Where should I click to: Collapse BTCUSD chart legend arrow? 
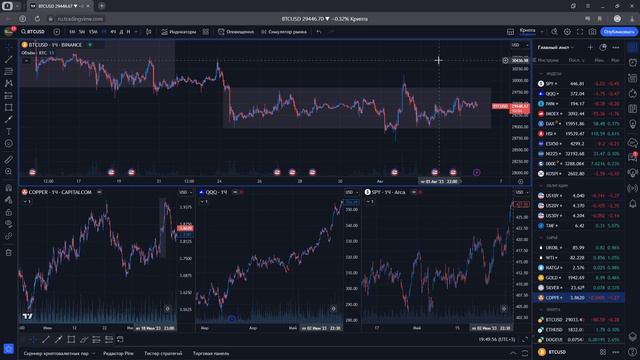(x=27, y=61)
